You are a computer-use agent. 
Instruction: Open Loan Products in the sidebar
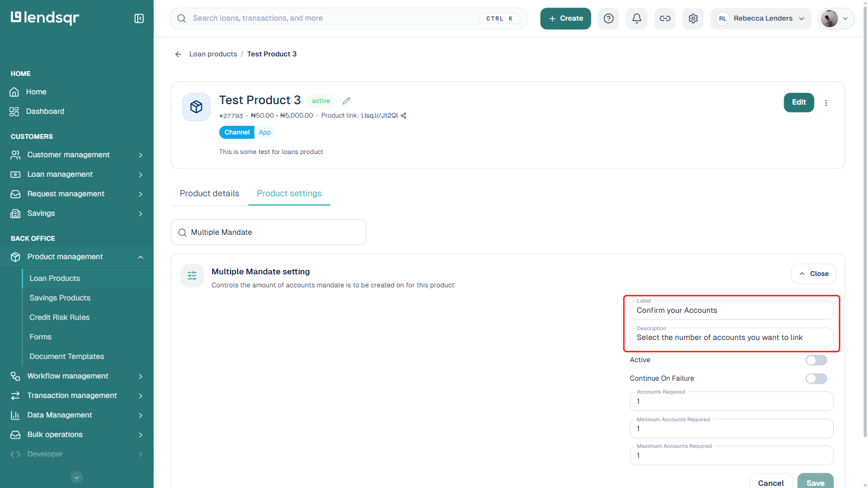[x=55, y=279]
